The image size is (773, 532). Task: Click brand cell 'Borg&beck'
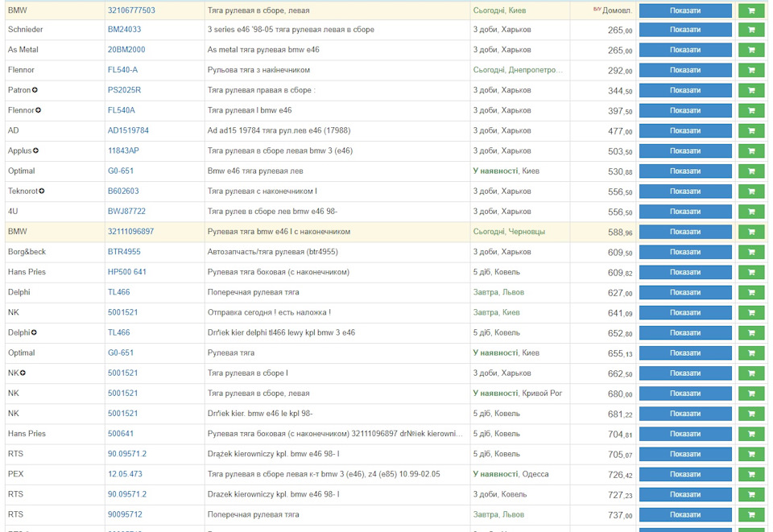click(x=27, y=252)
